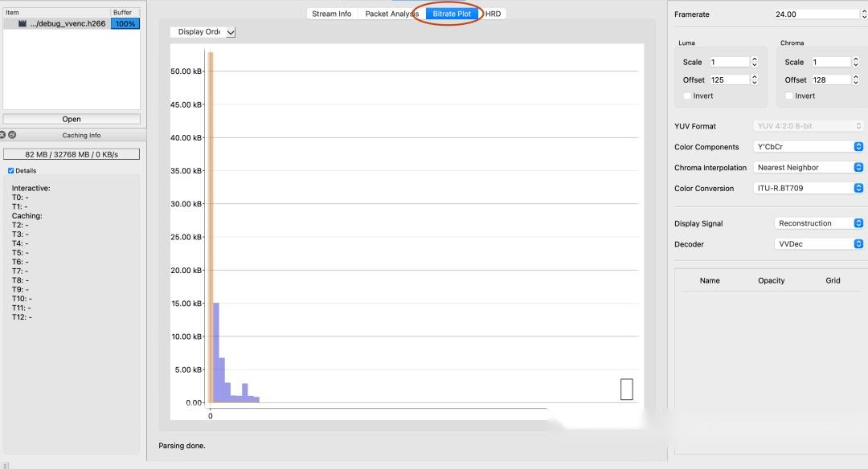The height and width of the screenshot is (469, 868).
Task: Click the Framerate stepper arrows
Action: point(864,14)
